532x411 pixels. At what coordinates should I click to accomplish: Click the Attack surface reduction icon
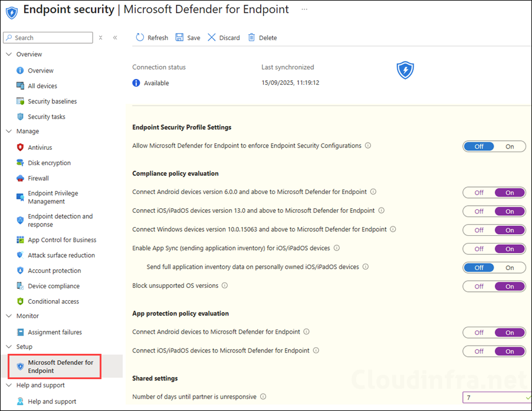click(x=21, y=255)
